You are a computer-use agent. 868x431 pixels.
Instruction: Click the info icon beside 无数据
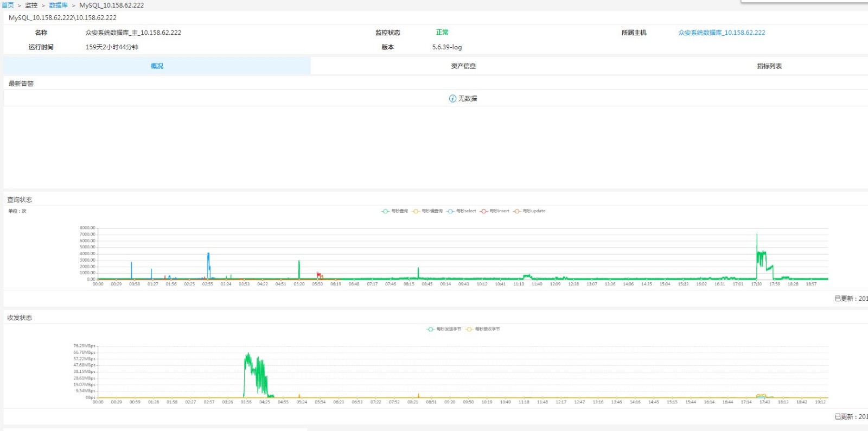[x=452, y=98]
